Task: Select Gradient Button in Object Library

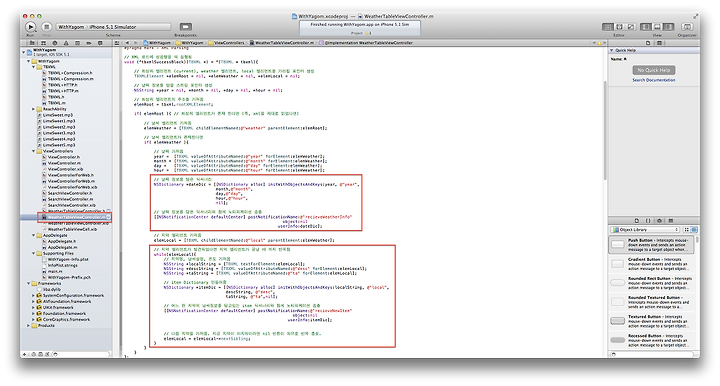Action: click(652, 264)
